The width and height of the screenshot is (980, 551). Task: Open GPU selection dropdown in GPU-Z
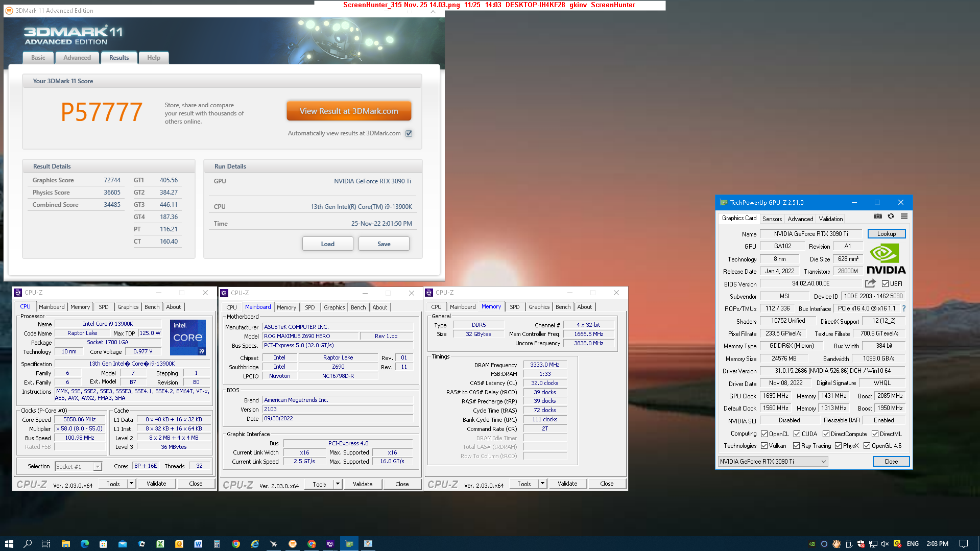773,462
